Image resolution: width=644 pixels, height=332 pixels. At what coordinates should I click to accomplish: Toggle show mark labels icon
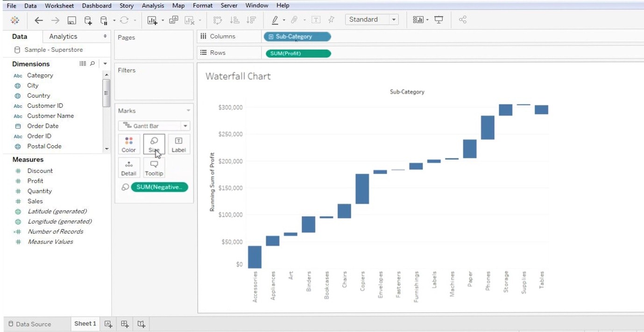pyautogui.click(x=316, y=20)
